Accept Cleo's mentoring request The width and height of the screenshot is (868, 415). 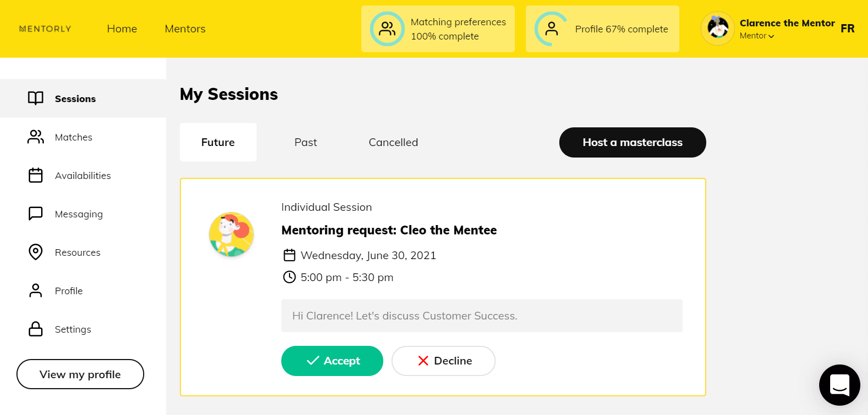[332, 361]
